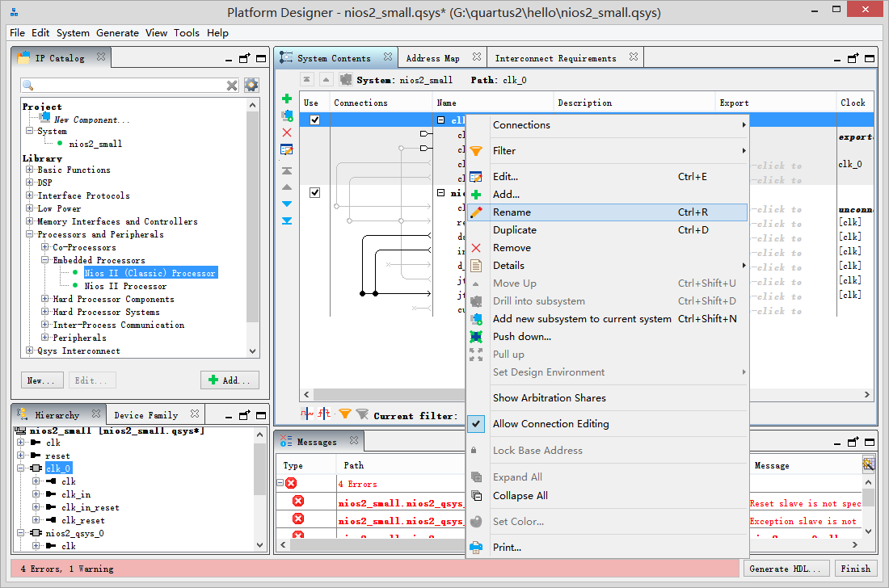Click the New... button in IP Catalog
The height and width of the screenshot is (588, 889).
[41, 380]
